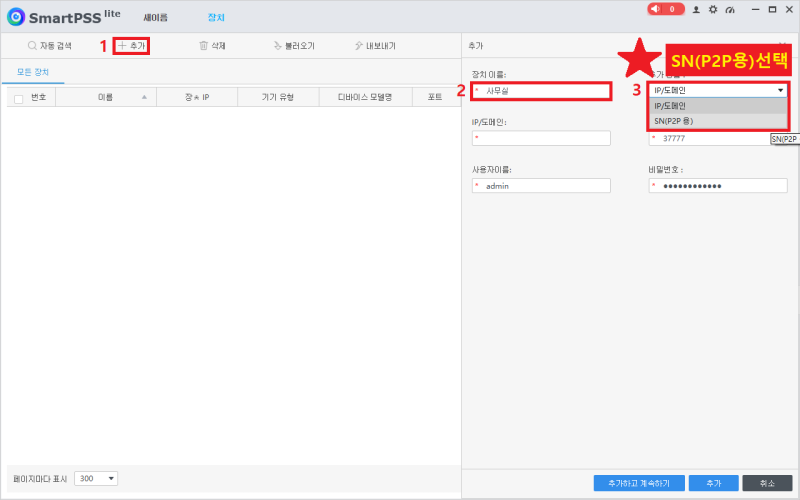Open the settings gear icon
The width and height of the screenshot is (800, 500).
click(x=713, y=9)
